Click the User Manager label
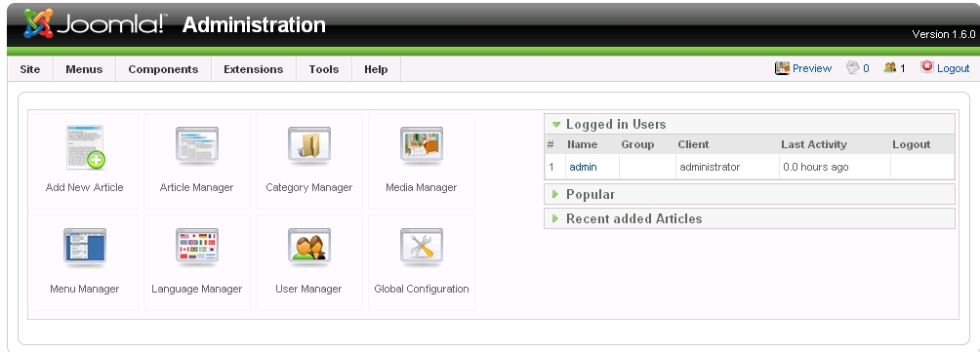This screenshot has width=980, height=352. click(x=308, y=289)
